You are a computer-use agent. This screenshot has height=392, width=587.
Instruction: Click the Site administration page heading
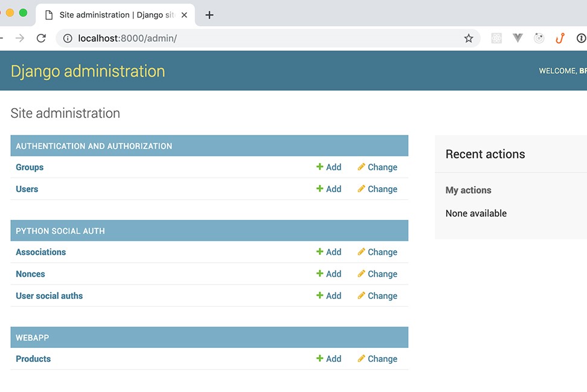click(65, 114)
